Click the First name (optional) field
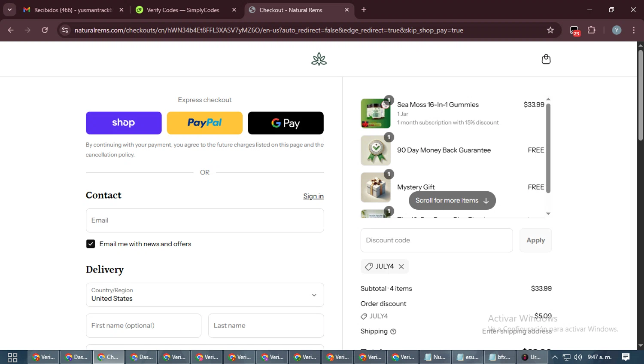The image size is (644, 364). (x=143, y=326)
